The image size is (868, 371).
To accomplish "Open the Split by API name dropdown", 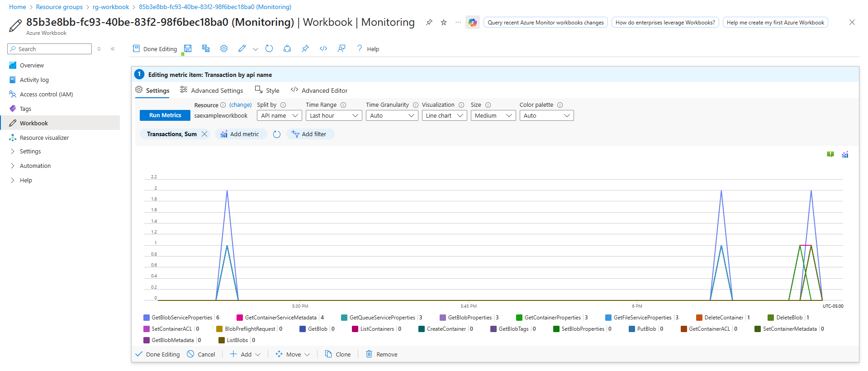I will [279, 116].
